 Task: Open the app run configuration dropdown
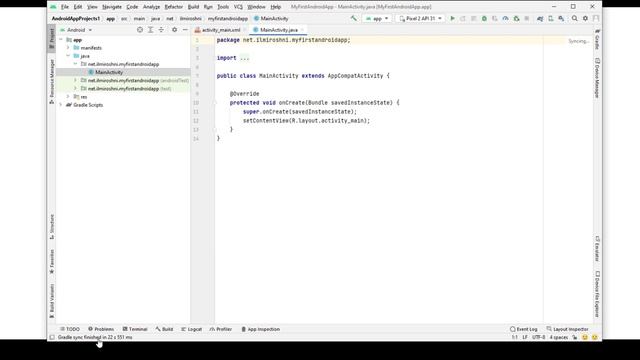coord(377,18)
